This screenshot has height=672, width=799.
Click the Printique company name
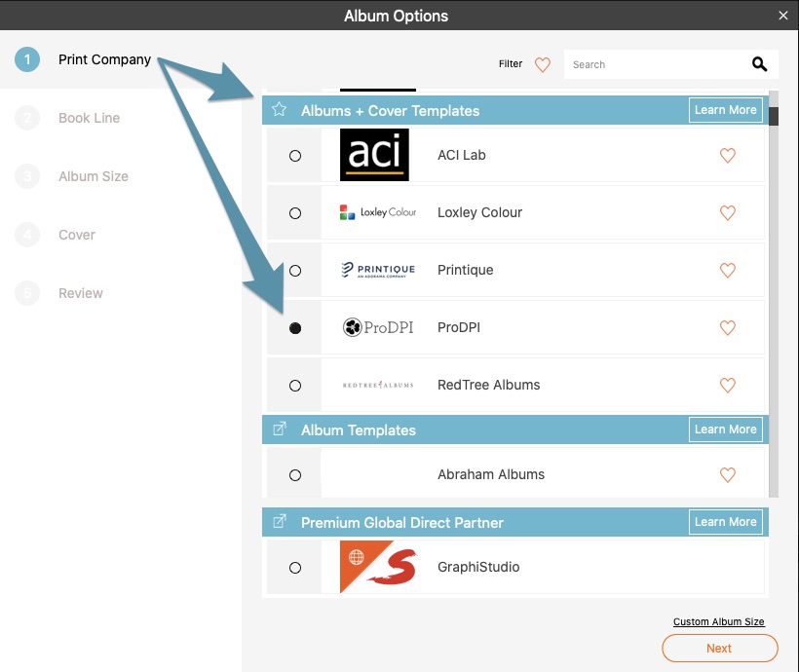(x=465, y=270)
